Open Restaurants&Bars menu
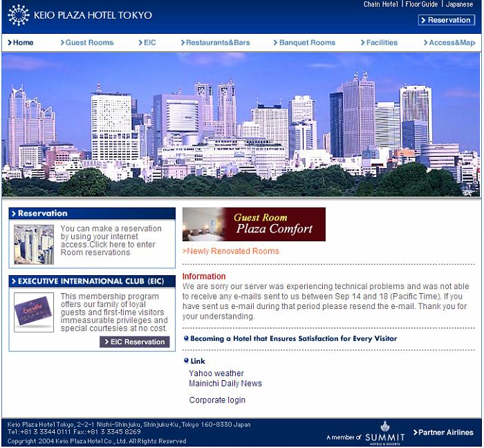The width and height of the screenshot is (484, 448). (x=216, y=43)
